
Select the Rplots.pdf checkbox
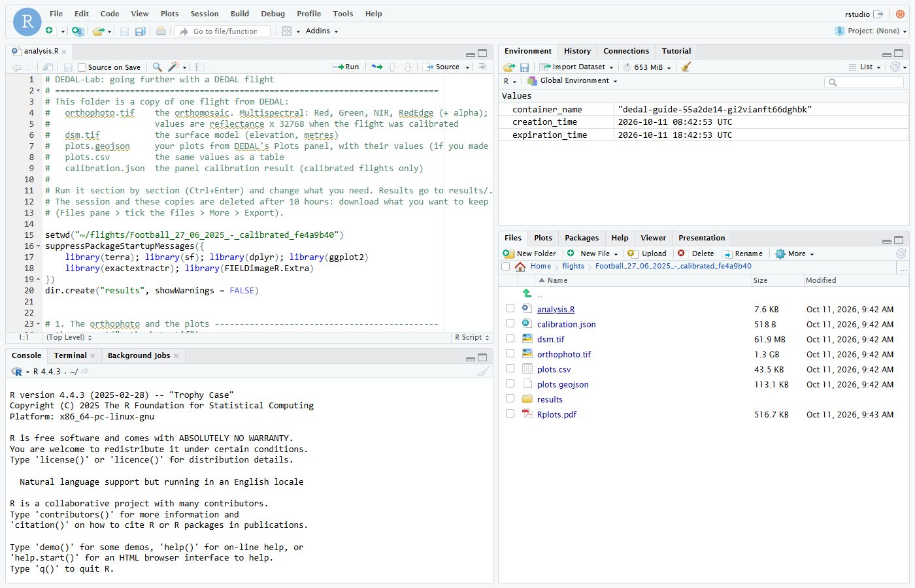click(510, 414)
